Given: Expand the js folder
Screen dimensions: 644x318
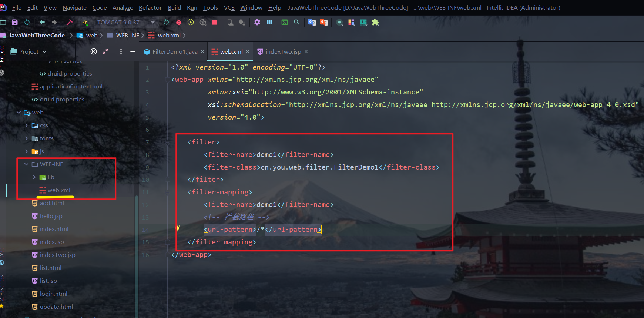Looking at the screenshot, I should [x=26, y=151].
